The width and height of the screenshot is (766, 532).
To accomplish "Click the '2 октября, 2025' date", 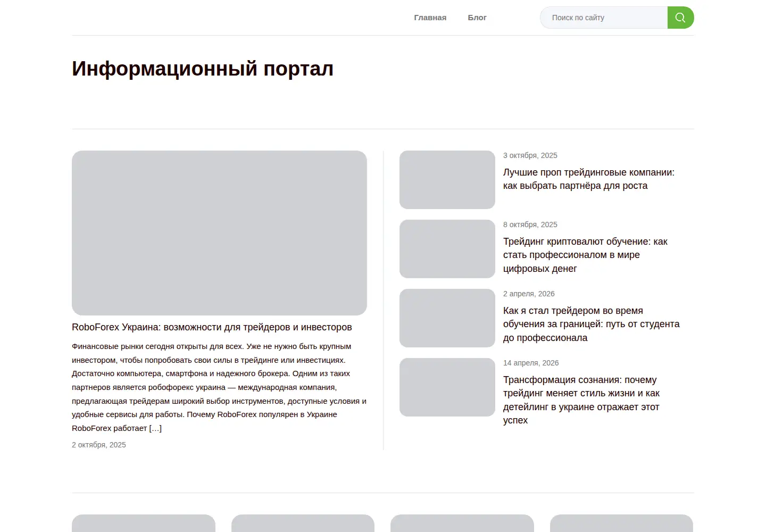I will coord(99,445).
